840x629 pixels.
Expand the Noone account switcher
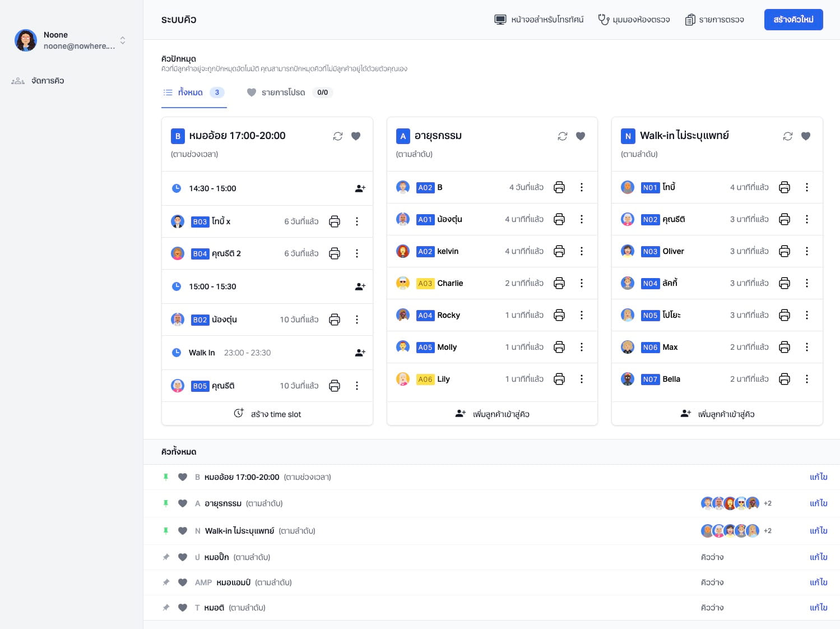[123, 40]
